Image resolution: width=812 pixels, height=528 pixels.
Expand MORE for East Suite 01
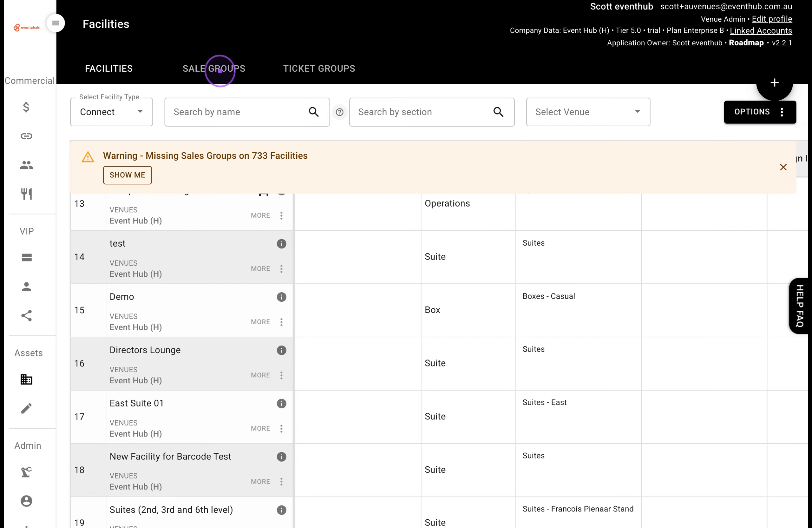pos(260,428)
